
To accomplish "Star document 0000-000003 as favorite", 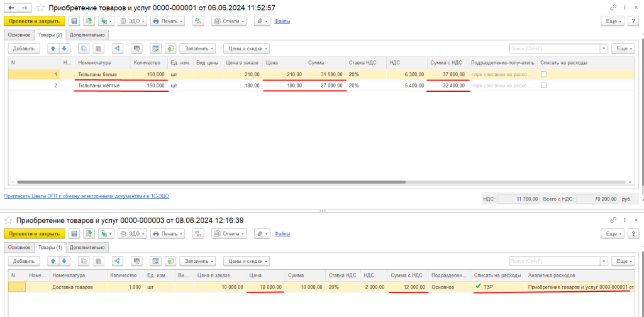I will (8, 220).
